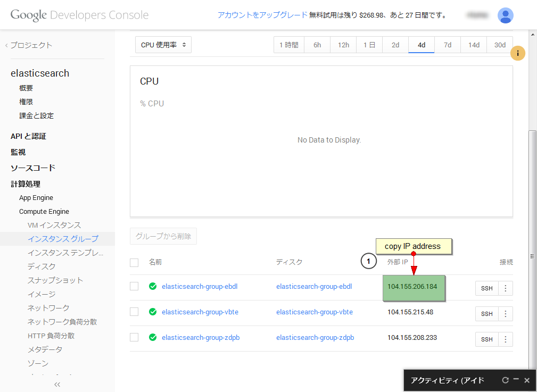Check the elasticsearch-group-vbte row checkbox
Image resolution: width=537 pixels, height=392 pixels.
[134, 312]
